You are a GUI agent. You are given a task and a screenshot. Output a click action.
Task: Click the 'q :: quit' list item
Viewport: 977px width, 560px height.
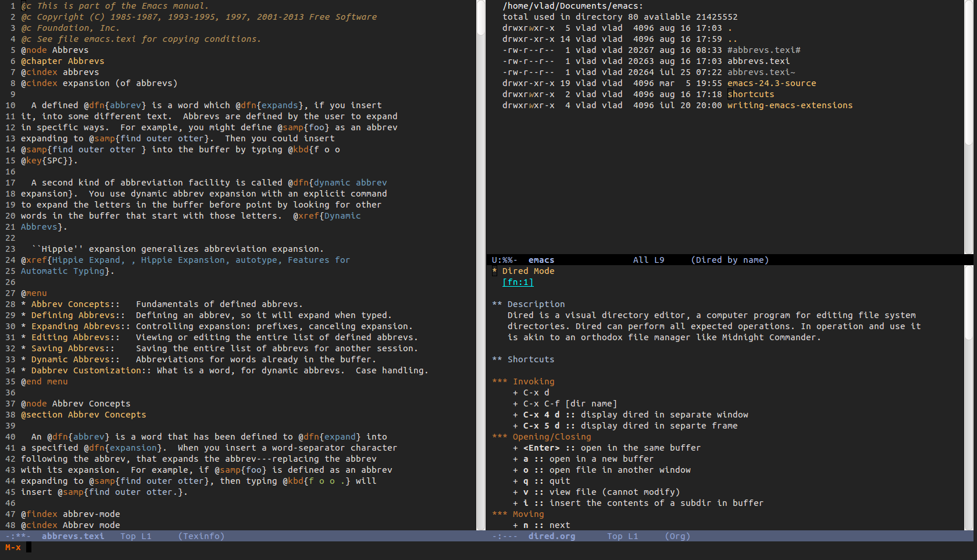[541, 481]
